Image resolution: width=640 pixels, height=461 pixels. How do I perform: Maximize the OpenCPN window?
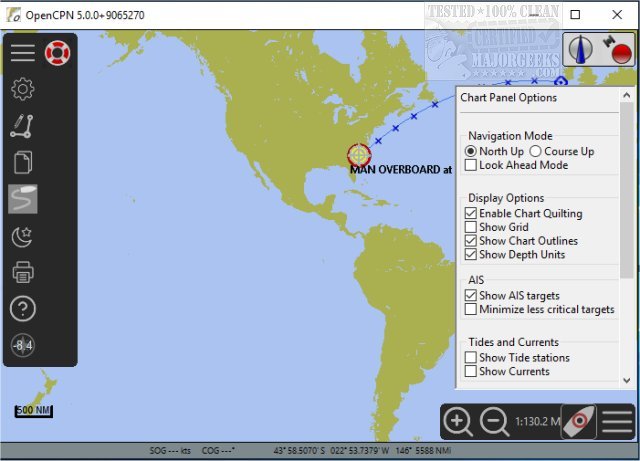pos(575,15)
